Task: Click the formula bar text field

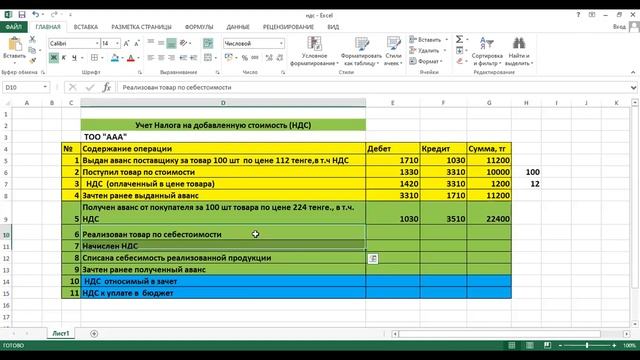Action: tap(372, 87)
